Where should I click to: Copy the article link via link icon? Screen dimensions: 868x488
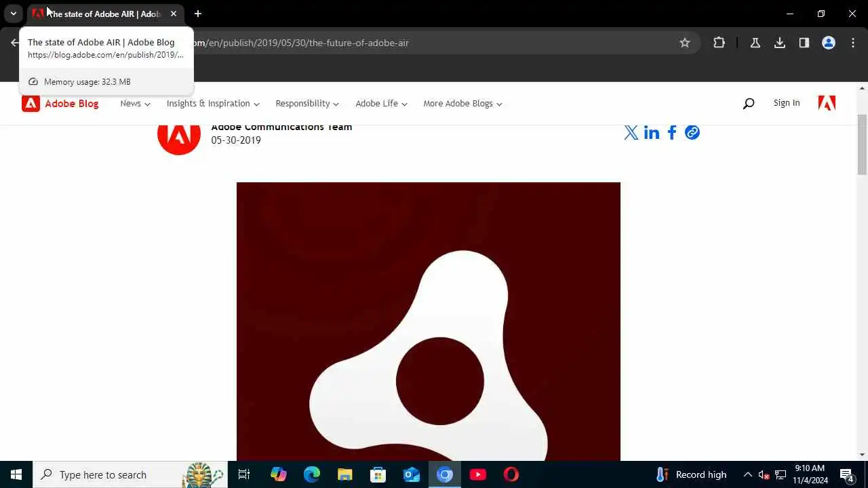pos(692,132)
